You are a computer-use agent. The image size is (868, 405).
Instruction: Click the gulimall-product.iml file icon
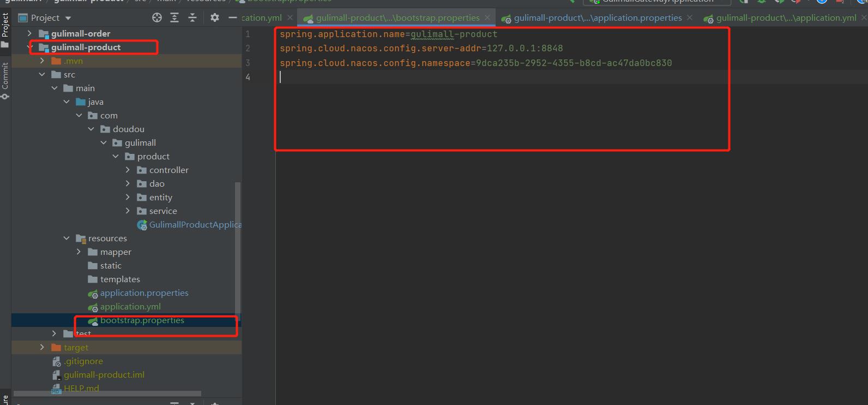57,375
